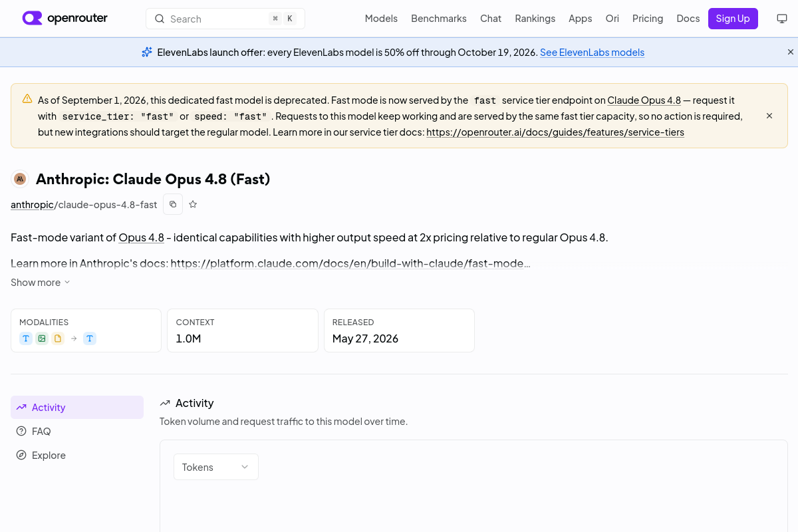The width and height of the screenshot is (798, 532).
Task: Open the Rankings nav item
Action: pos(535,19)
